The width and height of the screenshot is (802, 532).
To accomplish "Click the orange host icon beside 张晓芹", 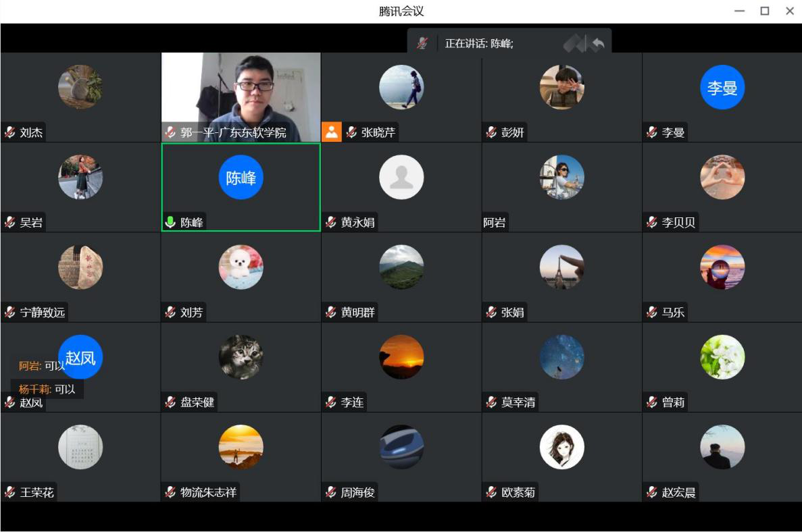I will pos(331,132).
